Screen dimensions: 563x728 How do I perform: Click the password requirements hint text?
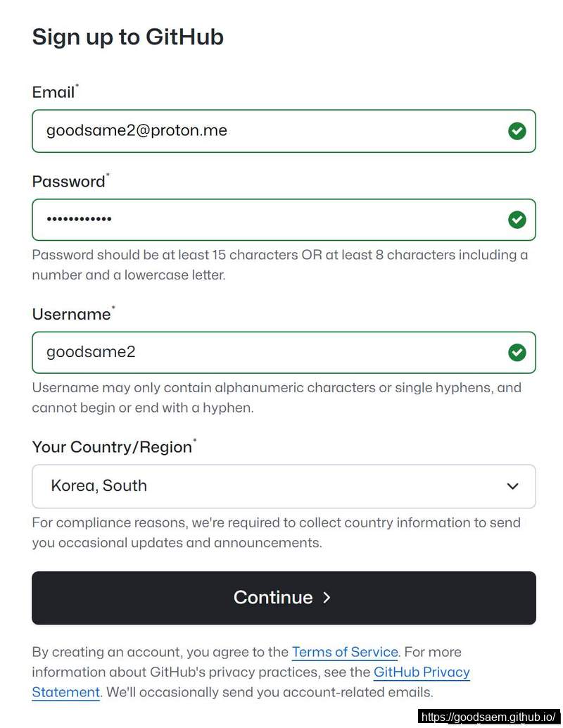tap(279, 265)
